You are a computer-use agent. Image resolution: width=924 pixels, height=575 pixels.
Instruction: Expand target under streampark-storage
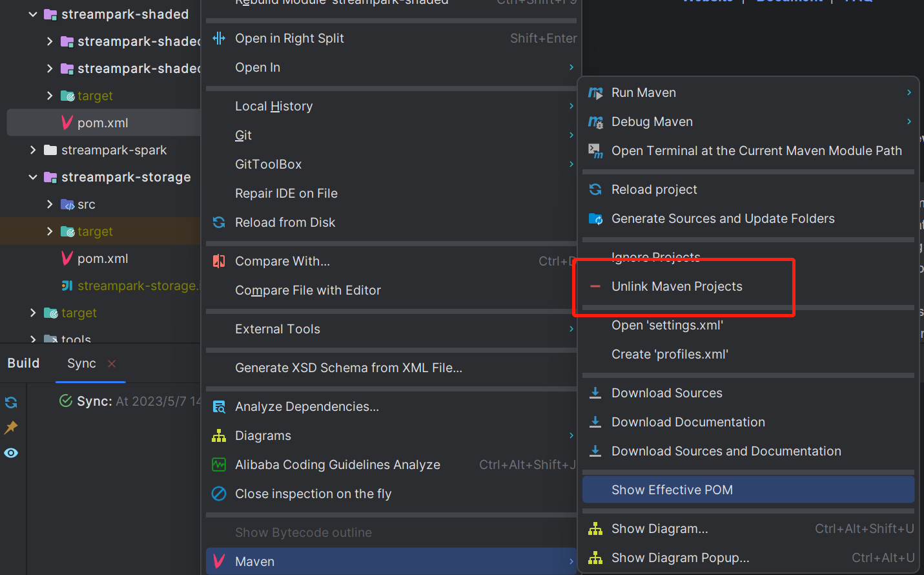click(50, 231)
